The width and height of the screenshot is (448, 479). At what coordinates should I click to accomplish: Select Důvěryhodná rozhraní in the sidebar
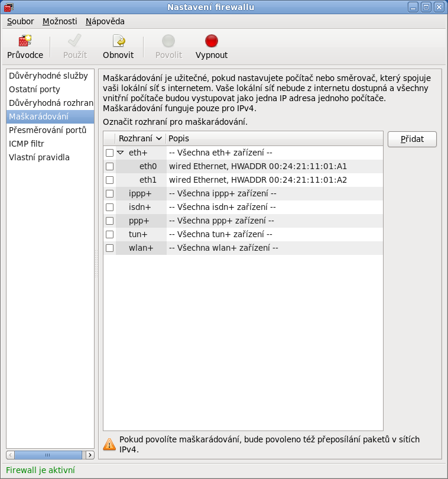[50, 103]
